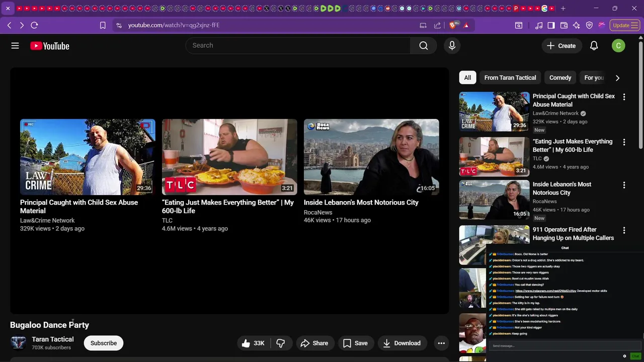Open the new browser tab plus button
Image resolution: width=644 pixels, height=362 pixels.
(x=563, y=9)
